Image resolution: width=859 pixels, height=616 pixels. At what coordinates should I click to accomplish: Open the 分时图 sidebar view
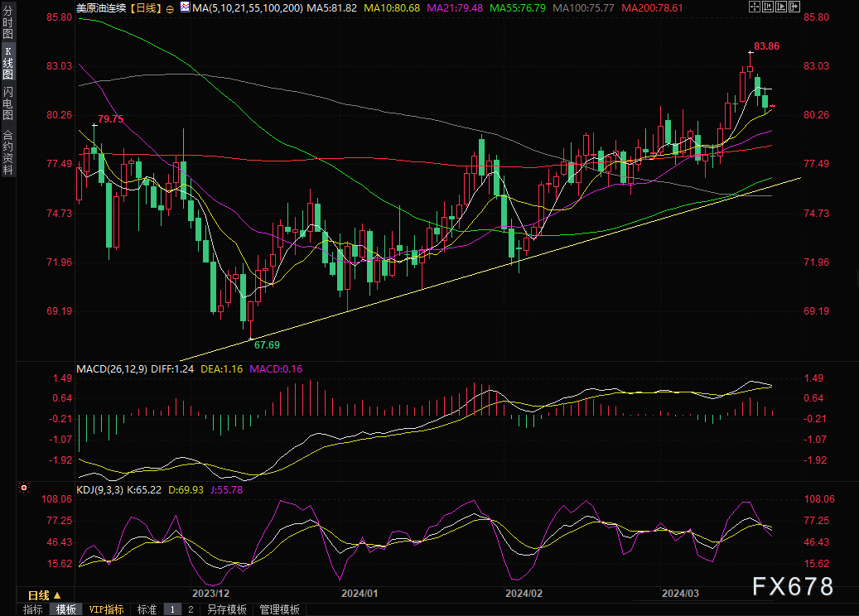[x=7, y=22]
